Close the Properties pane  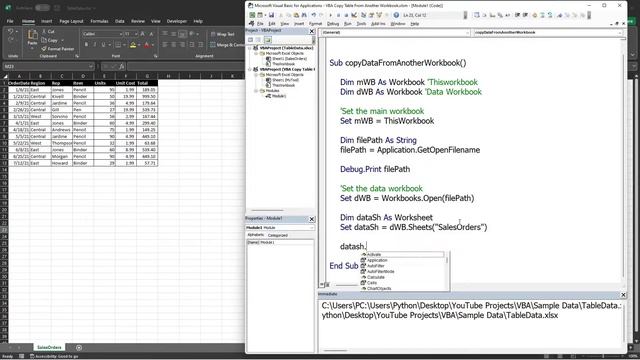[x=312, y=219]
